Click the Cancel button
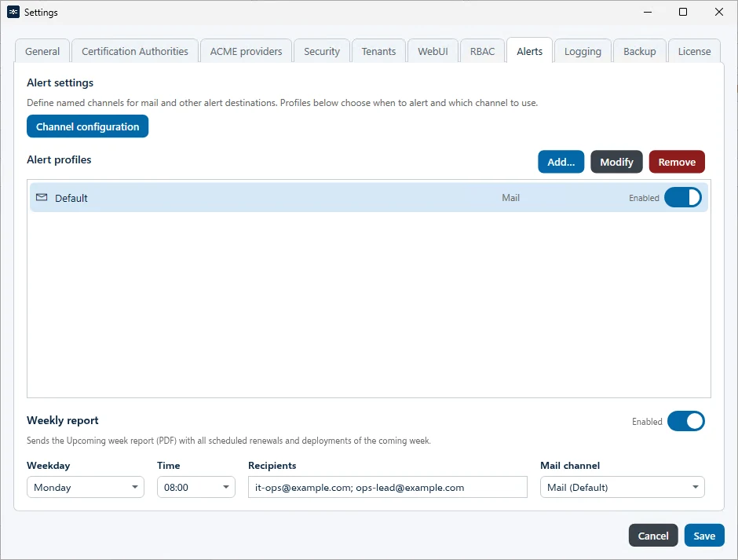 click(653, 536)
